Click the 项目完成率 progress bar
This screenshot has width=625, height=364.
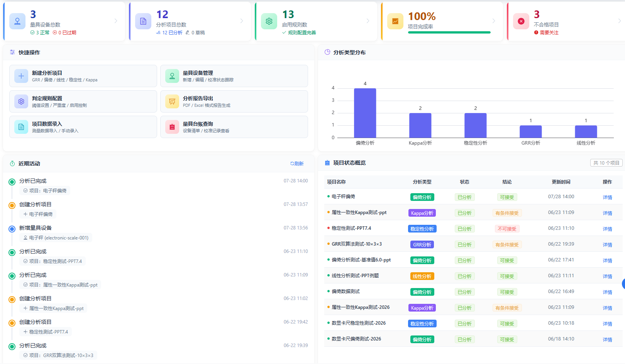point(449,32)
